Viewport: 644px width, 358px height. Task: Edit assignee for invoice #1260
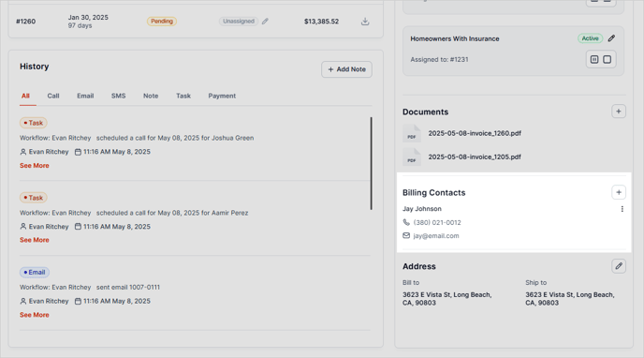click(265, 22)
